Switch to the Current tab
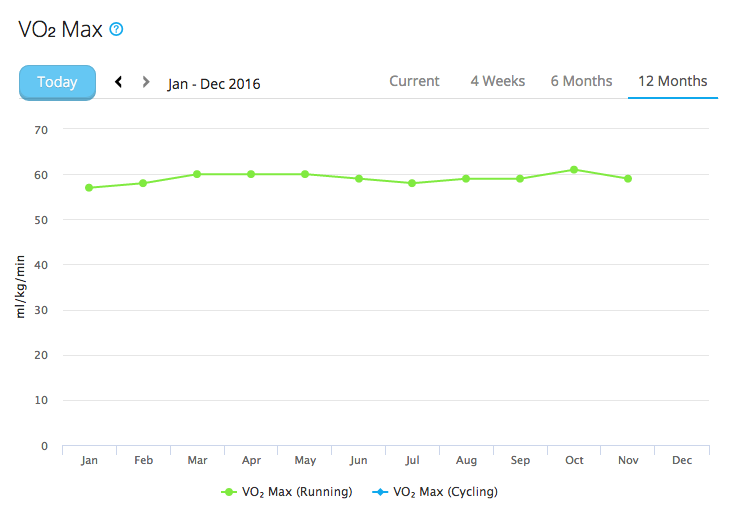This screenshot has width=744, height=511. 414,81
